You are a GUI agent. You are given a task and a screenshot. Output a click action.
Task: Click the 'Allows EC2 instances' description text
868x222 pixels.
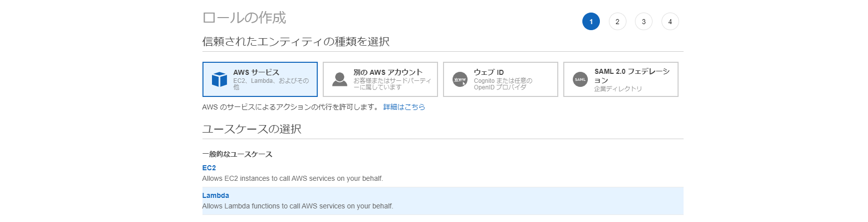click(x=292, y=178)
